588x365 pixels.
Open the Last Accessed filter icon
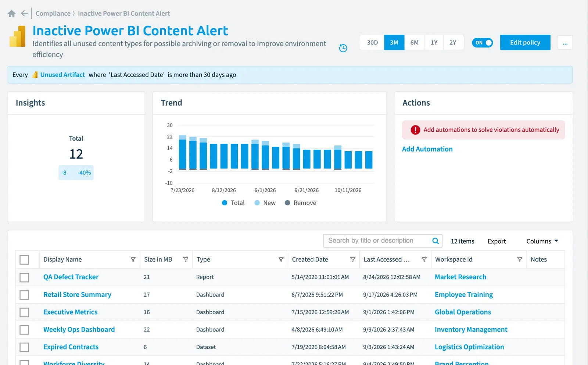click(x=424, y=259)
